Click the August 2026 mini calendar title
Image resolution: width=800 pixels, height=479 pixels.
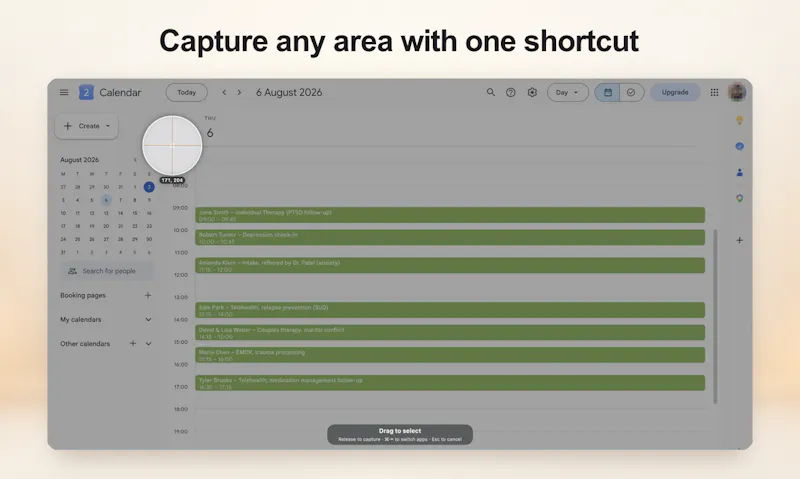tap(80, 160)
